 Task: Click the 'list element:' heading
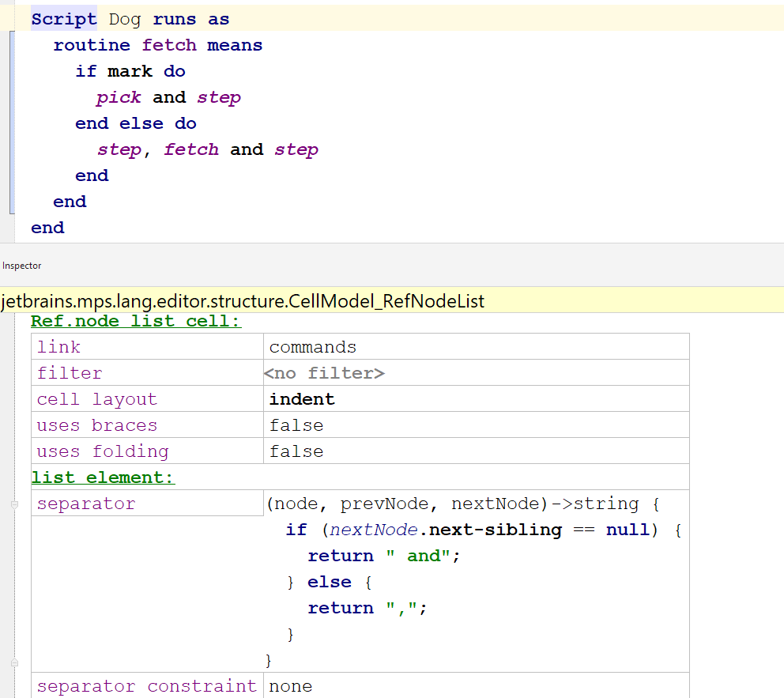click(x=103, y=477)
